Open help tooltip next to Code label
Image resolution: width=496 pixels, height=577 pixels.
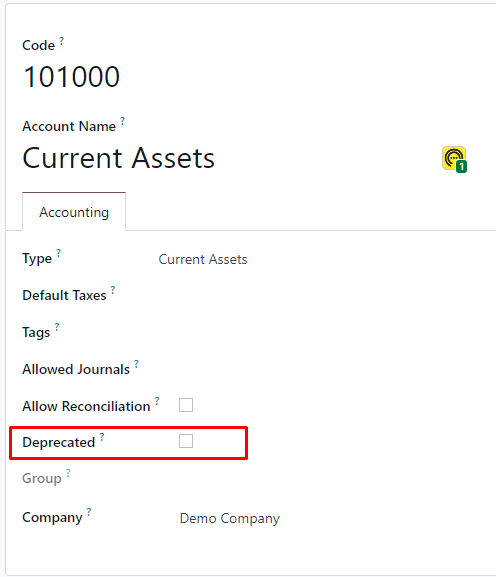(61, 40)
